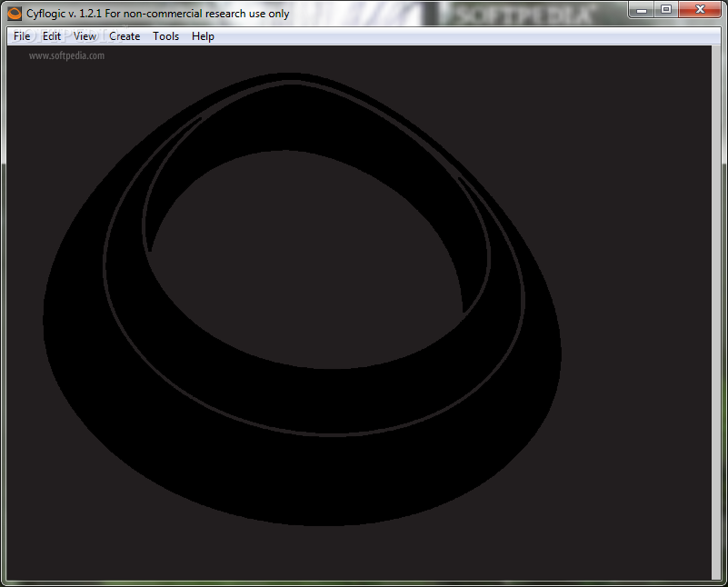The image size is (728, 587).
Task: Open the Tools menu
Action: click(x=165, y=36)
